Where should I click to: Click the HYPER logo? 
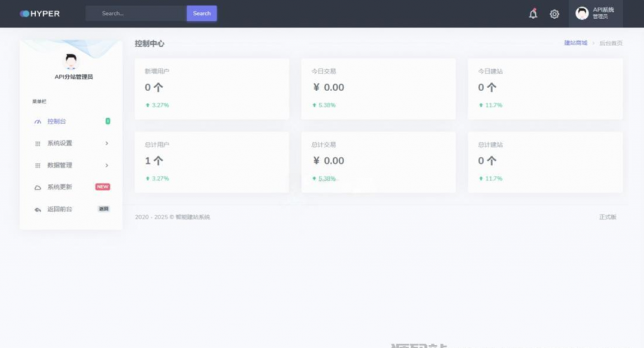click(x=40, y=13)
